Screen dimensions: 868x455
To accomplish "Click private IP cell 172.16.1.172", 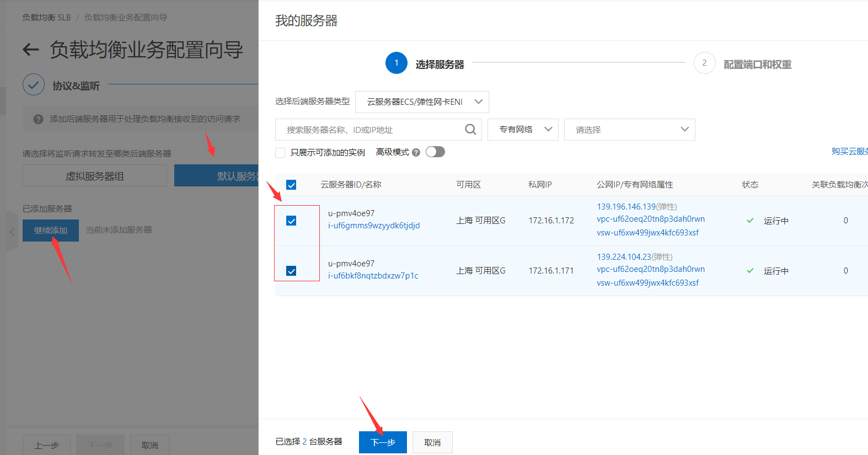I will tap(551, 221).
